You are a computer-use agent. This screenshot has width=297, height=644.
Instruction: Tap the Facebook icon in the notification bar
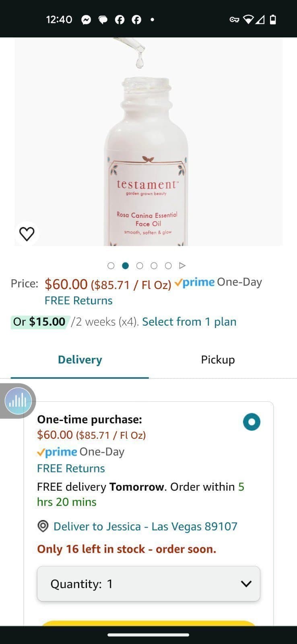[120, 19]
